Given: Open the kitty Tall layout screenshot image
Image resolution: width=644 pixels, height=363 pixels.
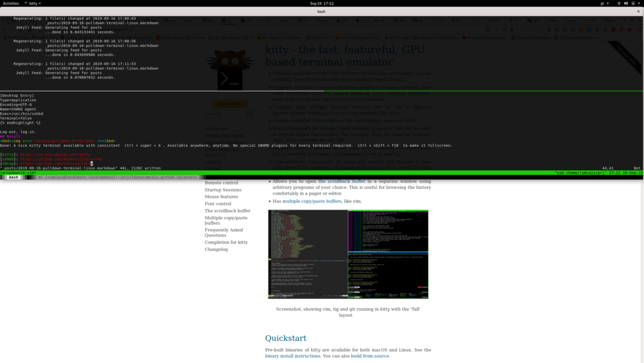Looking at the screenshot, I should [x=348, y=254].
